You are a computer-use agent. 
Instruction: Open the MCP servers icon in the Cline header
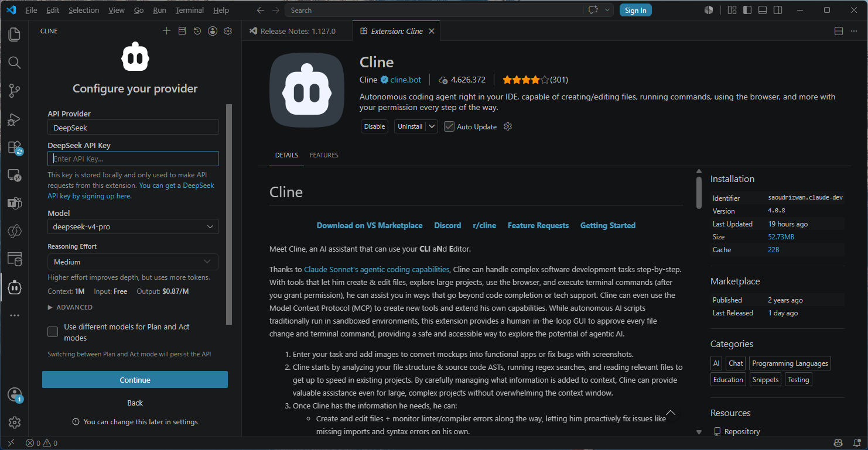[x=182, y=31]
